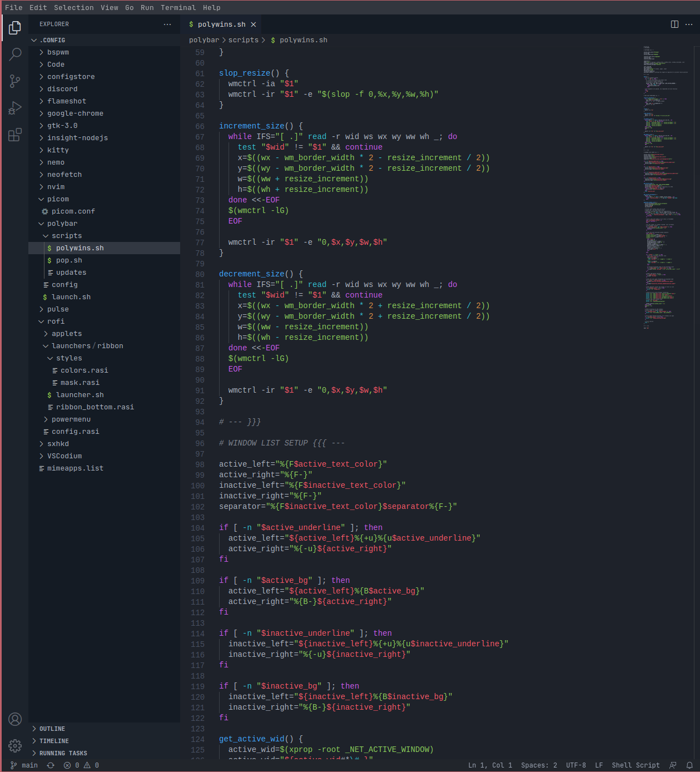The image size is (700, 772).
Task: Click the sync changes icon beside main
Action: [x=50, y=765]
